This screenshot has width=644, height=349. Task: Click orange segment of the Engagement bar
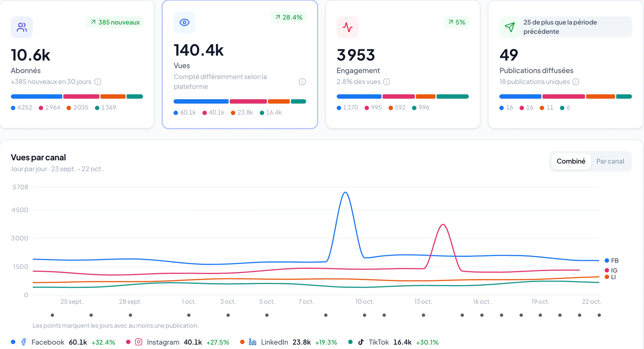point(425,97)
